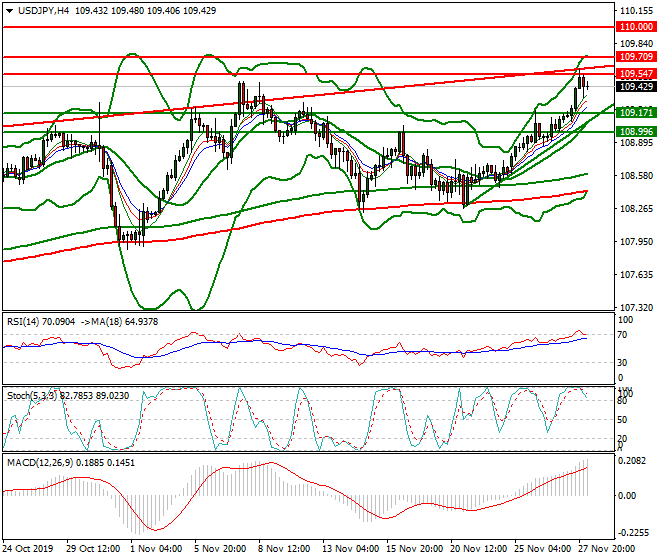Screen dimensions: 660x560
Task: Select the 8 Nov 12:00 time label
Action: click(x=284, y=549)
